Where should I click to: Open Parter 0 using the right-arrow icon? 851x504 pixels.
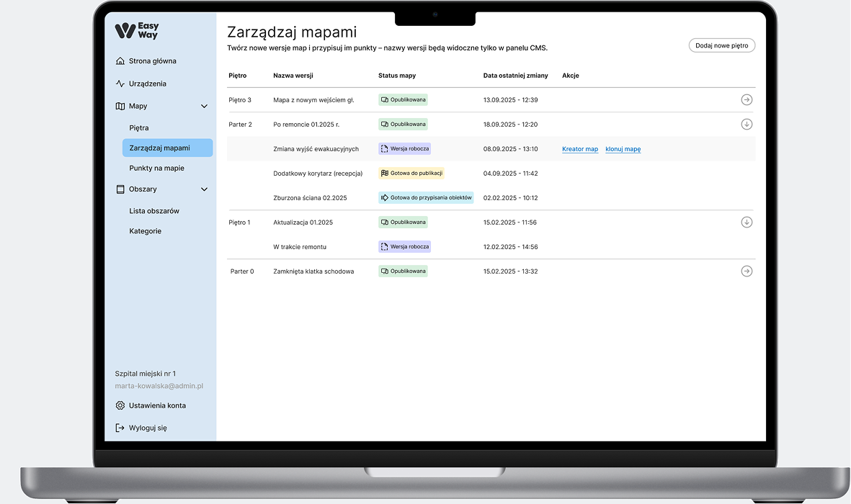747,271
